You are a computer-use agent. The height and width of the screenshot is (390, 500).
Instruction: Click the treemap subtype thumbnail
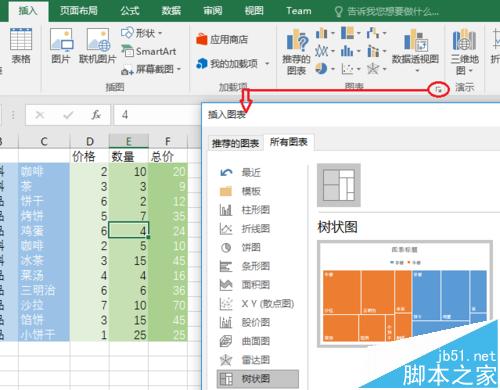(x=339, y=185)
